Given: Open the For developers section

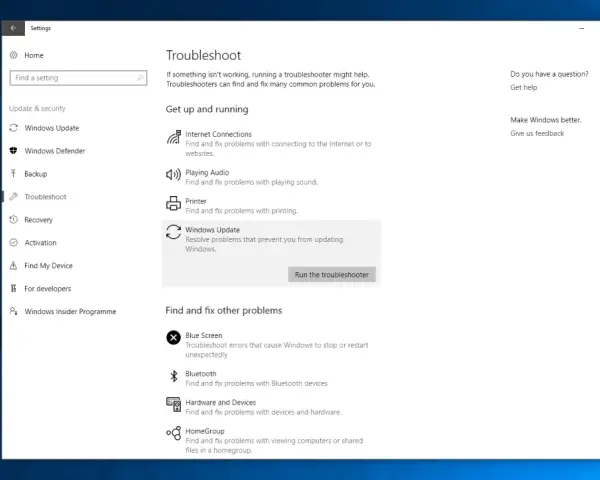Looking at the screenshot, I should click(47, 289).
